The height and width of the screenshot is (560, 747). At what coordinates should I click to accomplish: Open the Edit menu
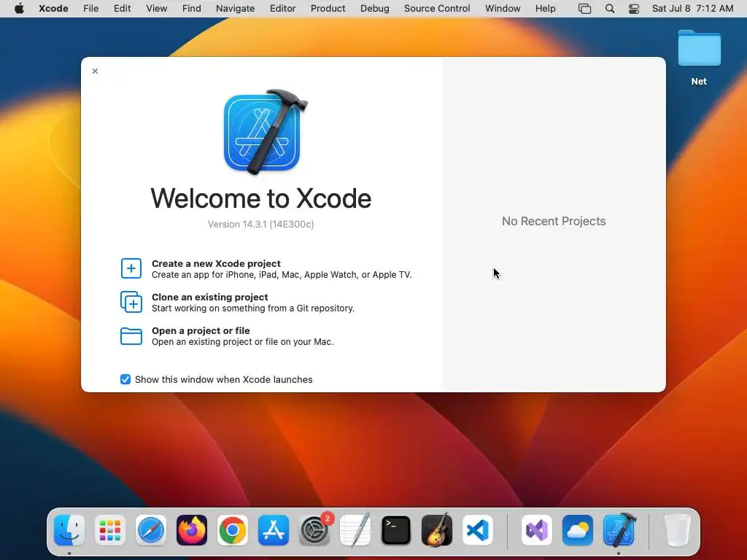pos(122,9)
